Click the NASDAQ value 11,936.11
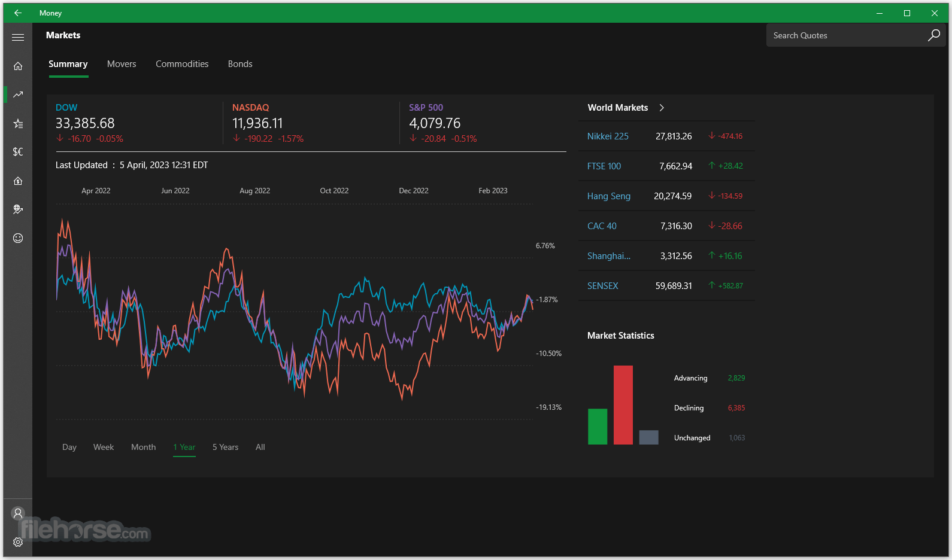The height and width of the screenshot is (560, 952). 257,123
